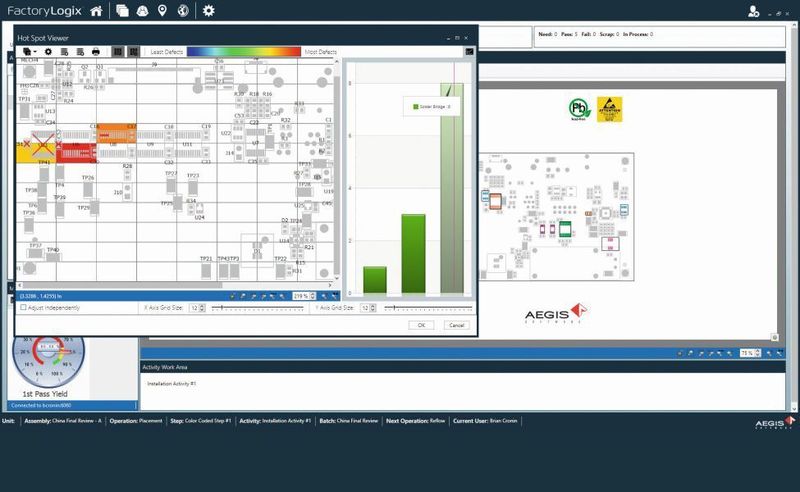Click the Least-to-Most Defects color gradient bar
This screenshot has width=800, height=492.
[x=244, y=52]
